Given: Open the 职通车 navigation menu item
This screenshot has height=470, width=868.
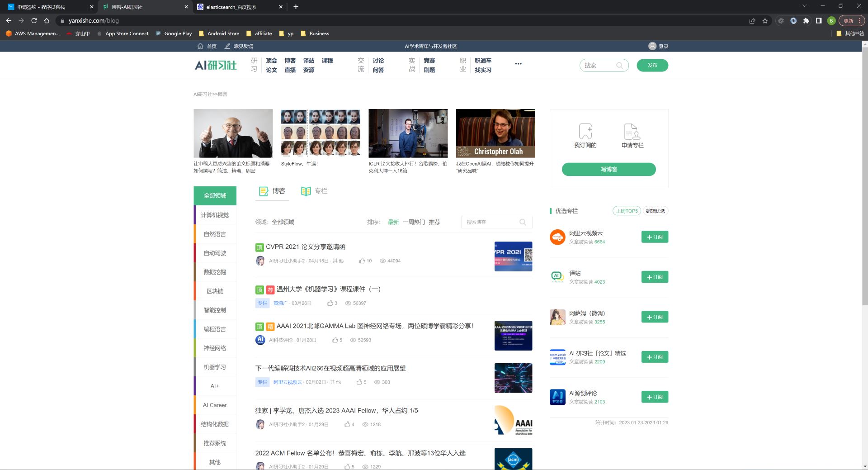Looking at the screenshot, I should tap(483, 61).
